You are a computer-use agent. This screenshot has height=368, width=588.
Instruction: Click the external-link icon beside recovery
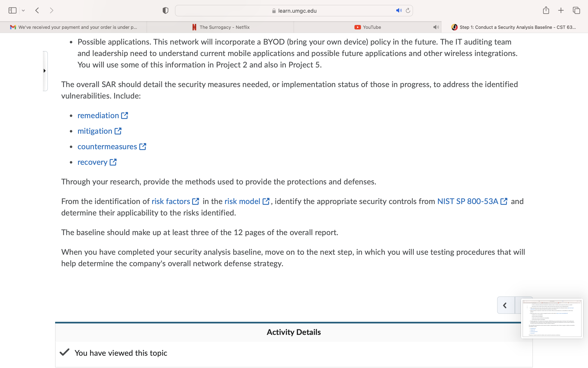[x=113, y=162]
